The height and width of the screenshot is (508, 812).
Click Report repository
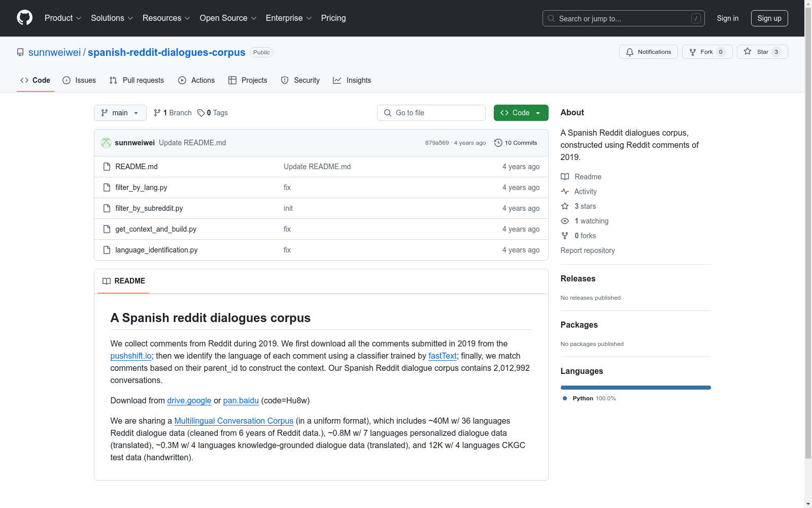[588, 250]
